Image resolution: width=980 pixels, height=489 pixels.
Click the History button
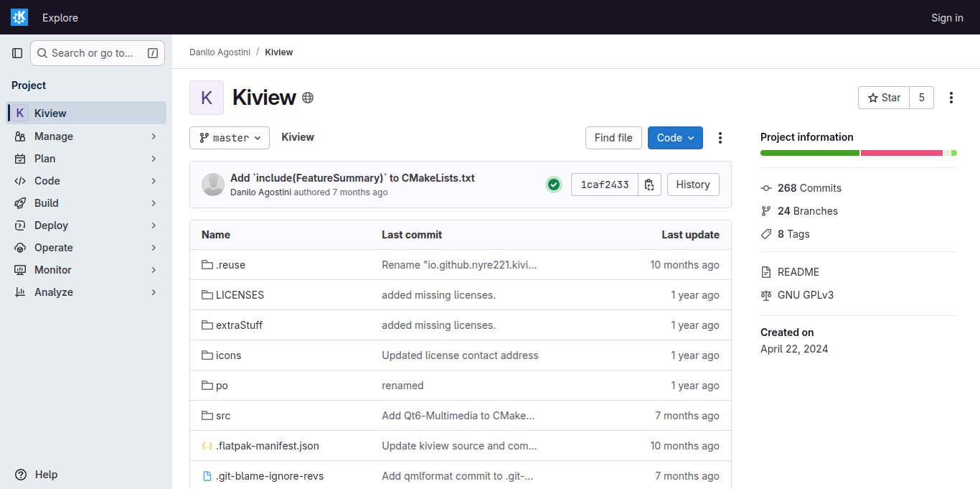click(x=693, y=185)
